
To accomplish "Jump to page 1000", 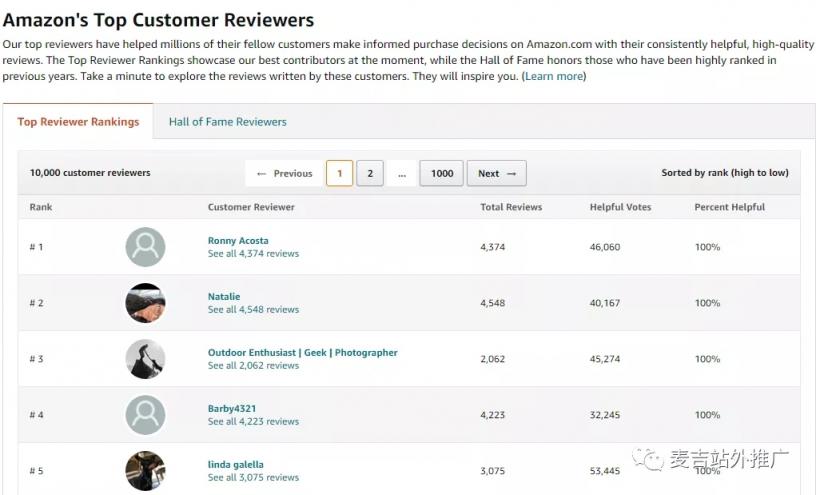I will [x=442, y=173].
